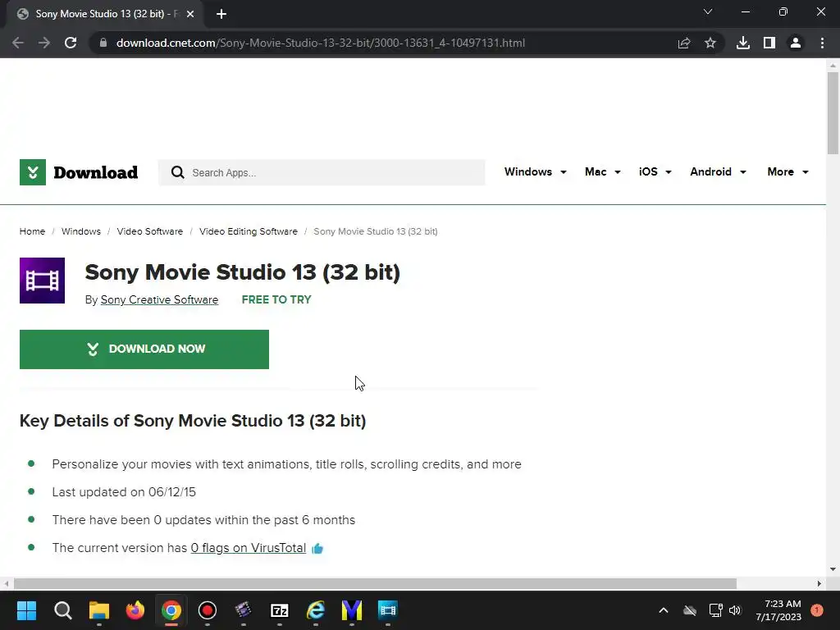Open taskbar Search

click(62, 610)
